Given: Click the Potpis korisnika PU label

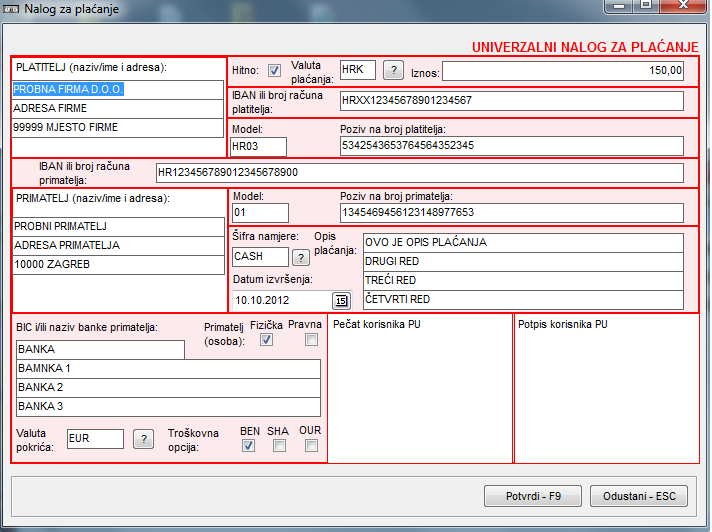Looking at the screenshot, I should point(563,325).
